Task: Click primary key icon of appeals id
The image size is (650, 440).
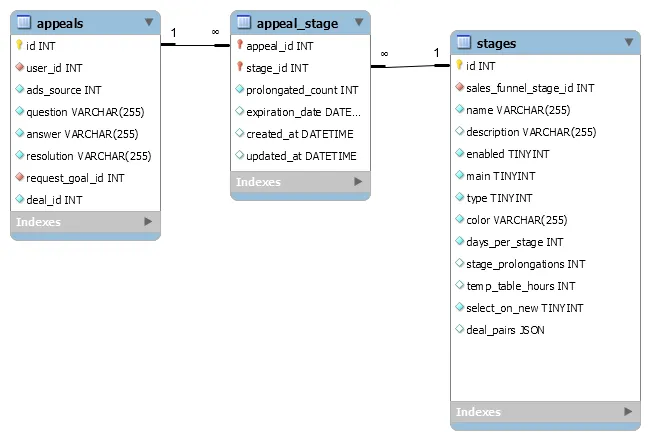Action: coord(19,45)
